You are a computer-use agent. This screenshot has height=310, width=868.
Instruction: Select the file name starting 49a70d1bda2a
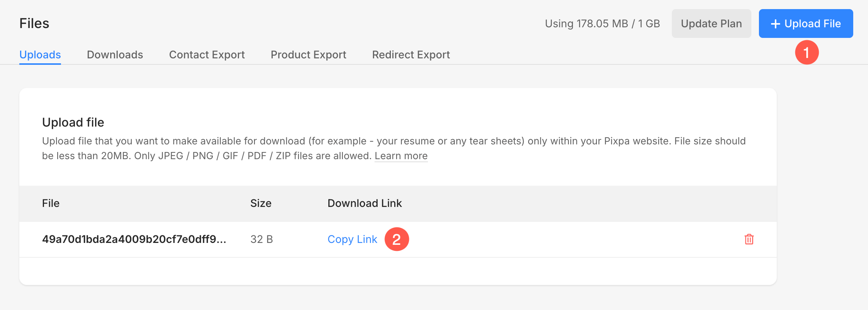click(x=134, y=239)
